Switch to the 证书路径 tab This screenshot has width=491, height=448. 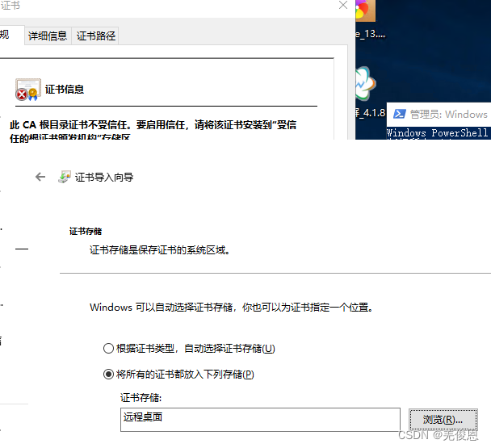point(96,36)
